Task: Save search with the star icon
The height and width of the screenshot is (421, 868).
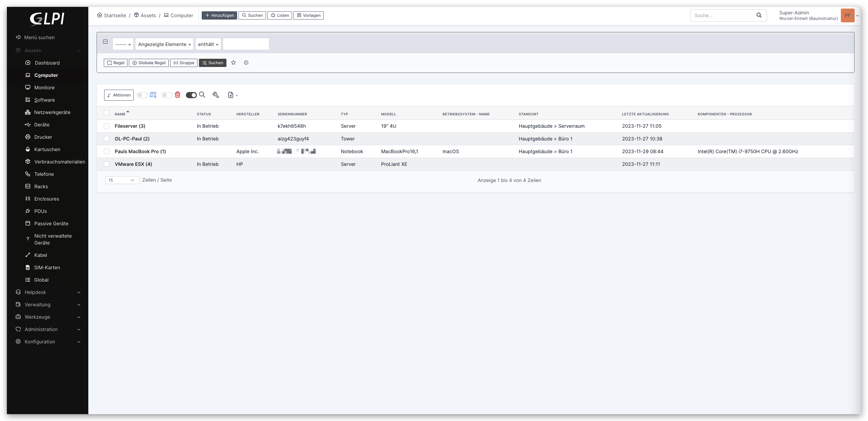Action: click(234, 62)
